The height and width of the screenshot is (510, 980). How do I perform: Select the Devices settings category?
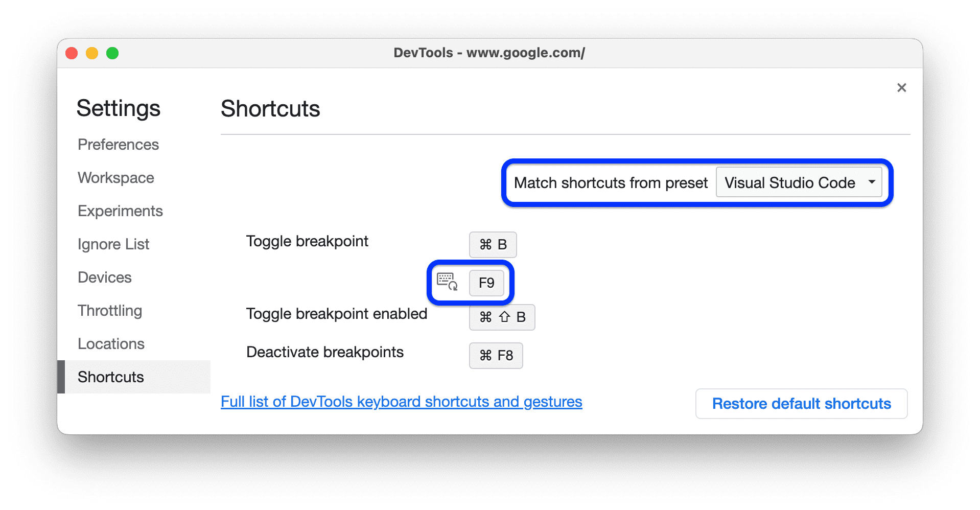click(x=104, y=277)
